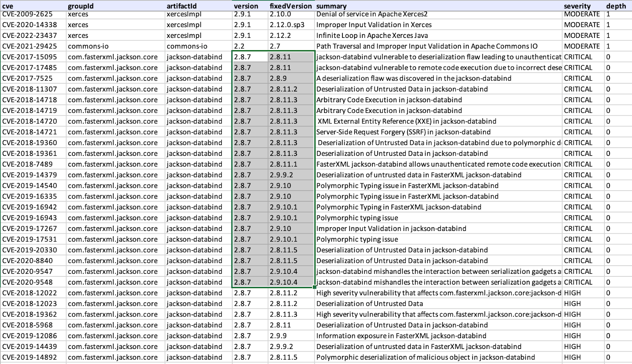Click the selection fill handle below 2.9.10.4
The width and height of the screenshot is (632, 364).
314,287
